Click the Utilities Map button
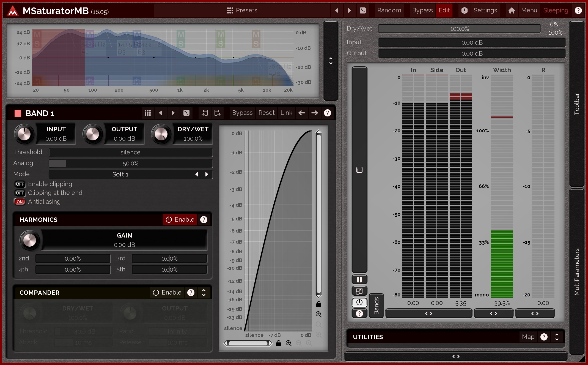Screen dimensions: 588x365 click(x=528, y=337)
